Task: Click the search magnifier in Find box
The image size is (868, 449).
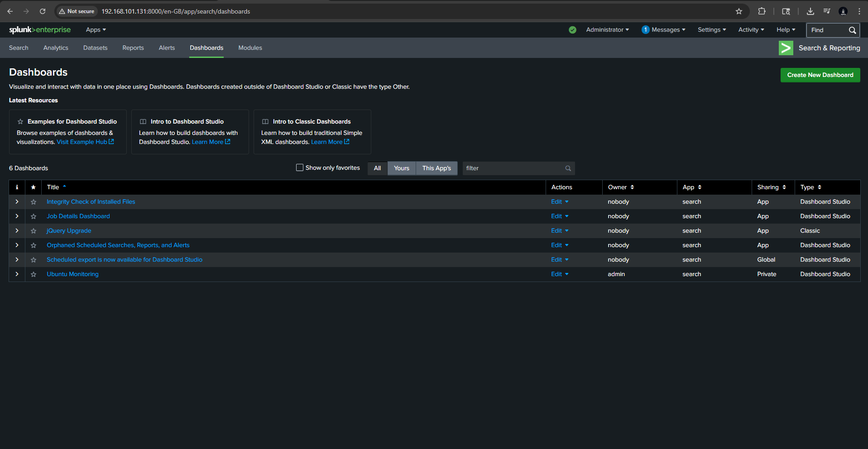Action: pyautogui.click(x=852, y=30)
